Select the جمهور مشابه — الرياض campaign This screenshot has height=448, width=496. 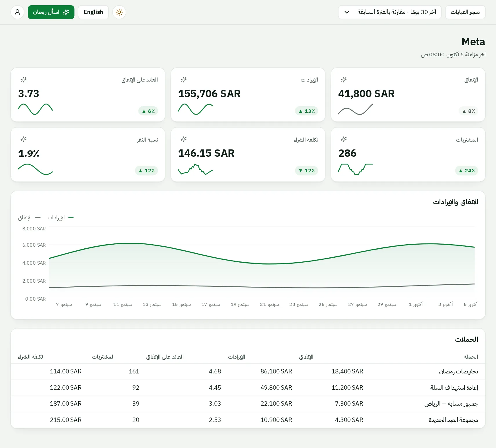pyautogui.click(x=248, y=404)
